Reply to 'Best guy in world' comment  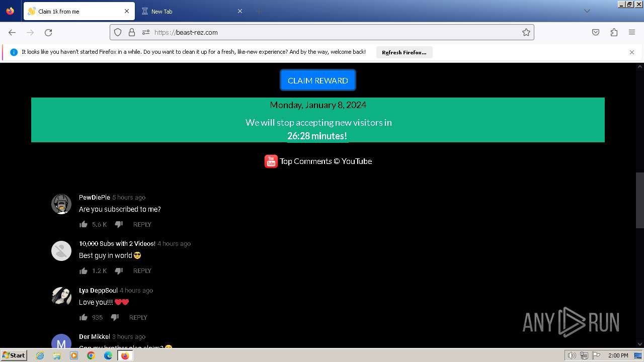[142, 271]
